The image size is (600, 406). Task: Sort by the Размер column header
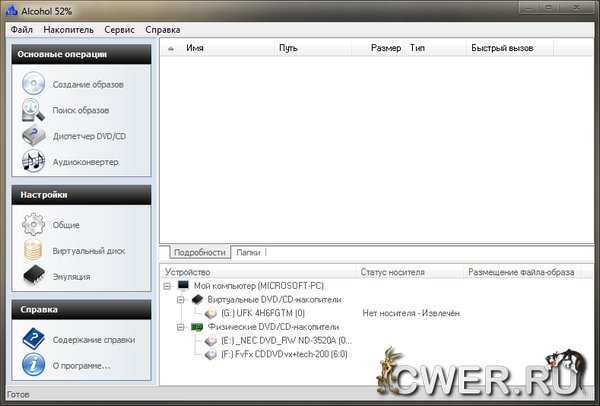click(378, 48)
